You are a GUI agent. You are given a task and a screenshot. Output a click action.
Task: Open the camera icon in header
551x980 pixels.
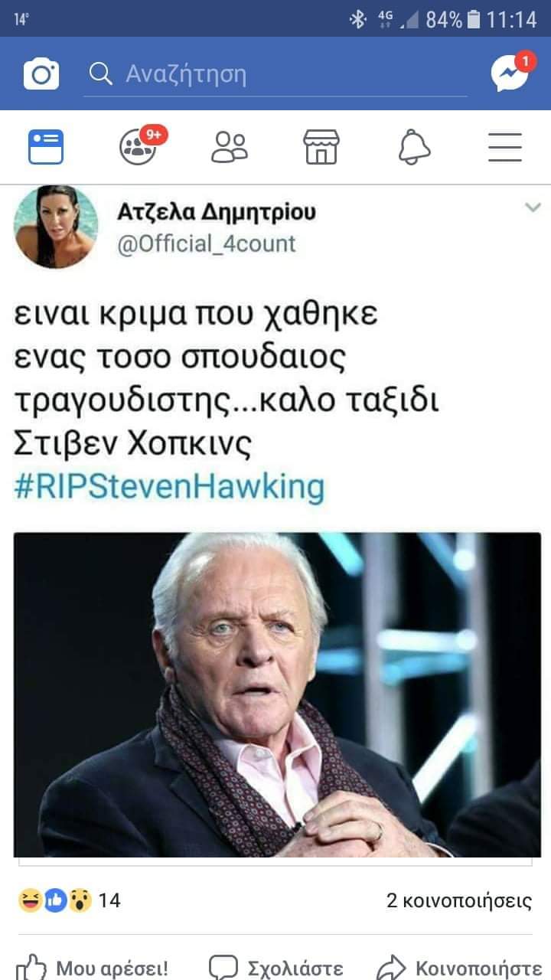(x=41, y=74)
